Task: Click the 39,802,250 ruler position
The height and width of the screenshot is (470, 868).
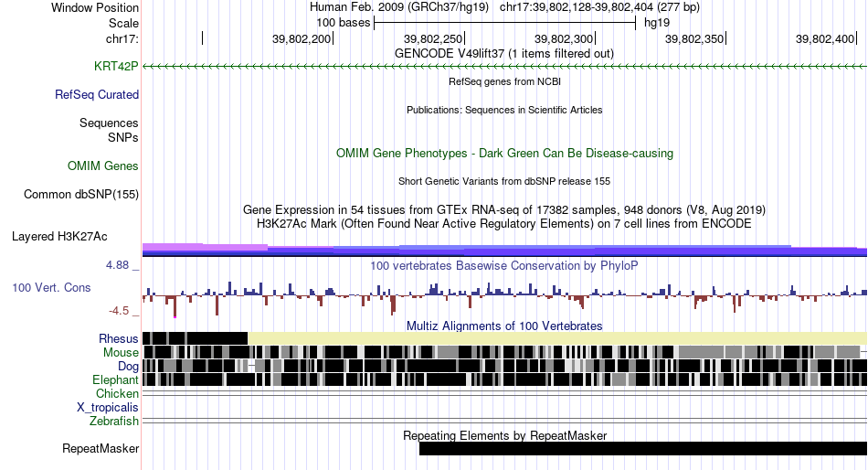Action: pos(433,38)
